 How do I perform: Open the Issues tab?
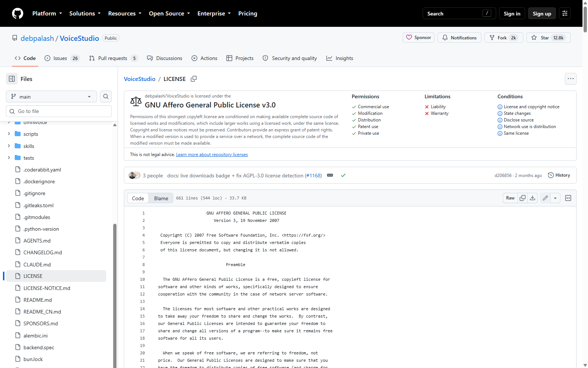coord(62,58)
